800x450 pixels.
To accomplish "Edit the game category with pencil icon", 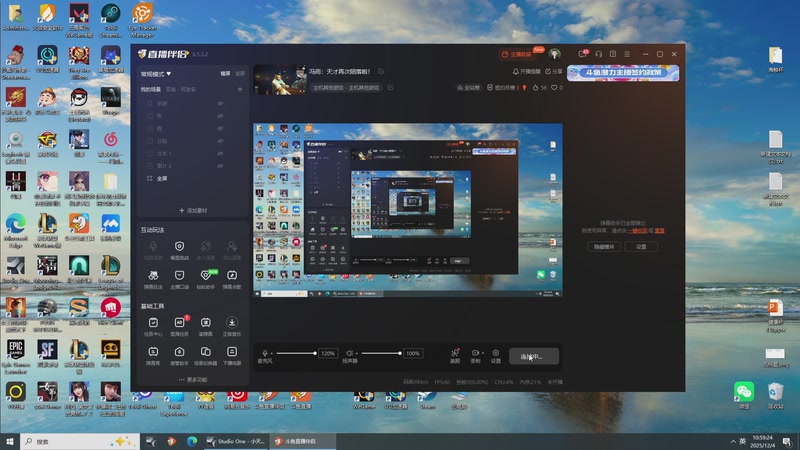I will tap(390, 87).
